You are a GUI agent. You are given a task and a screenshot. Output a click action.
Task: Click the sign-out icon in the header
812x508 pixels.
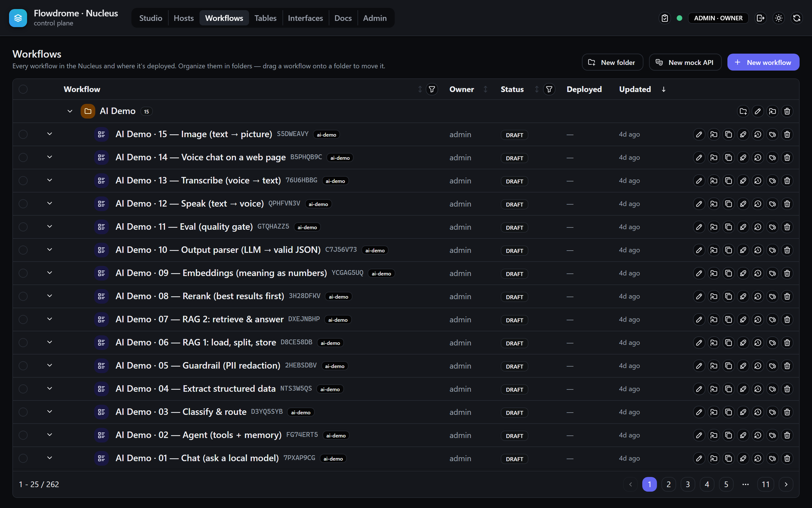tap(760, 18)
